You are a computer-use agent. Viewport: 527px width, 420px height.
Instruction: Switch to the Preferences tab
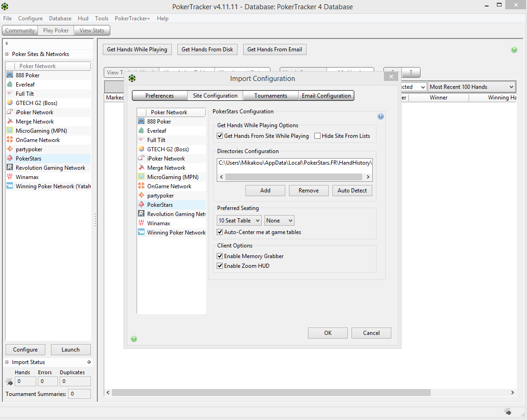pyautogui.click(x=160, y=96)
